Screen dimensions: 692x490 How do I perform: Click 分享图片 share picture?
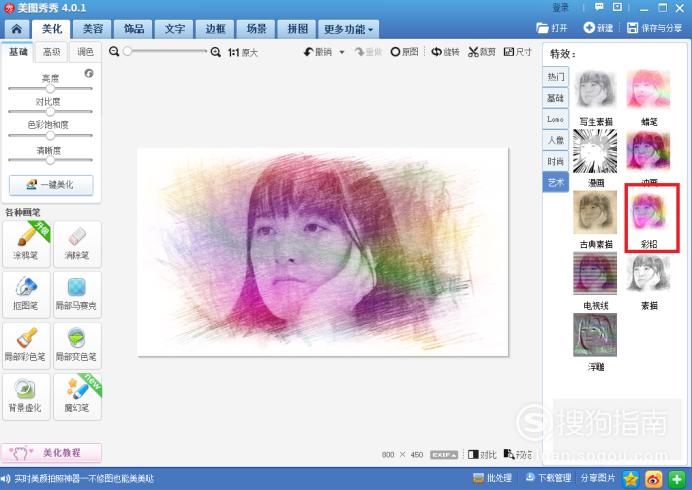(598, 478)
